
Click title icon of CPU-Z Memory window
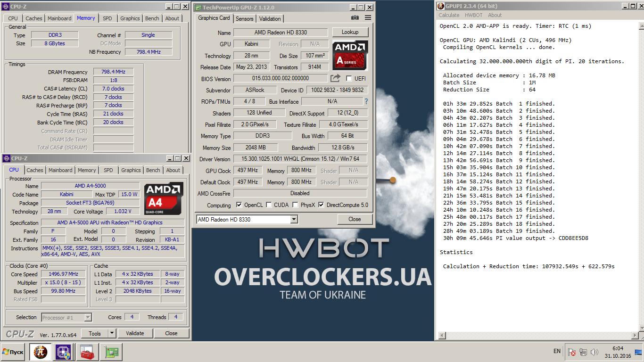point(6,7)
